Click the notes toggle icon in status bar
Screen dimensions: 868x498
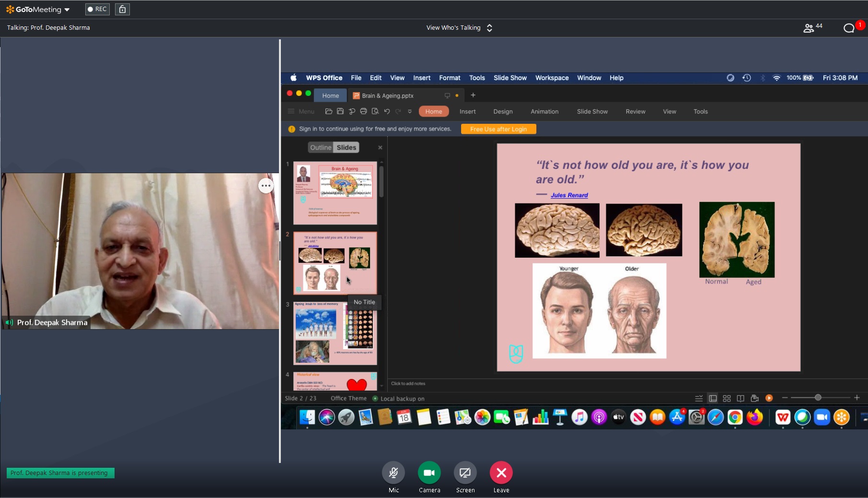[x=699, y=398]
